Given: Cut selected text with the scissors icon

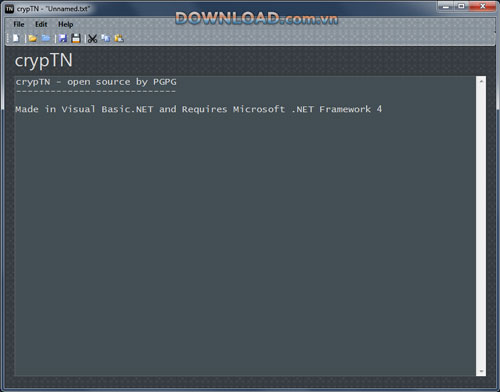Looking at the screenshot, I should 93,39.
